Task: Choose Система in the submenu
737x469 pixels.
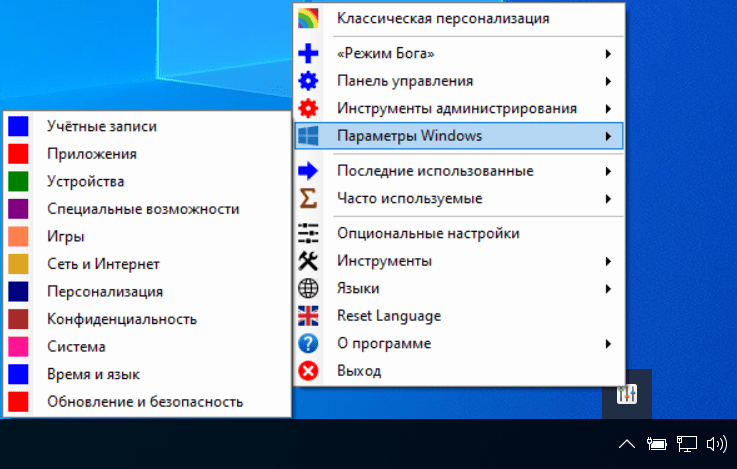Action: click(x=147, y=347)
